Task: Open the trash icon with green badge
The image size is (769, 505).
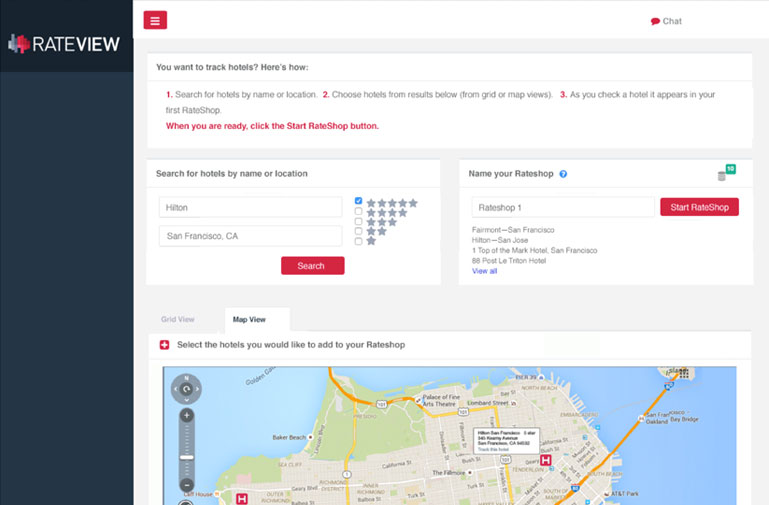Action: pos(722,176)
